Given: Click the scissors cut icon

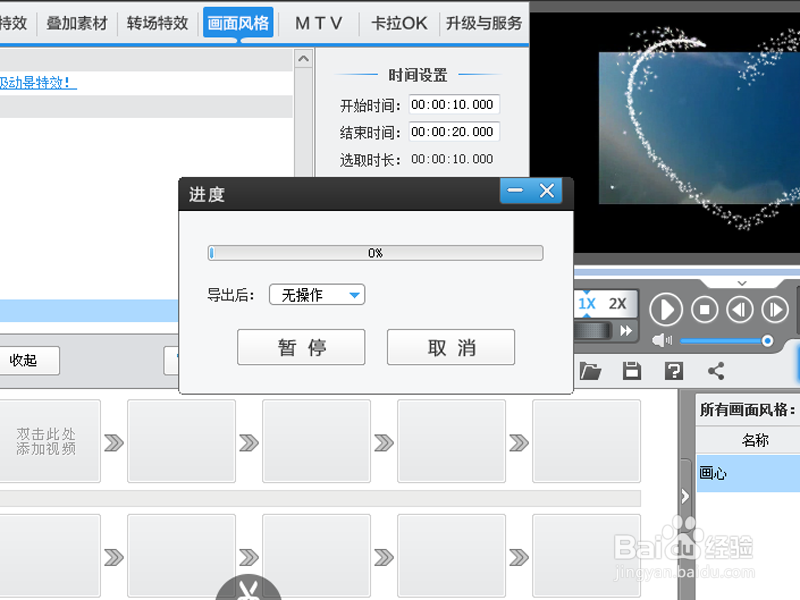Looking at the screenshot, I should [248, 589].
